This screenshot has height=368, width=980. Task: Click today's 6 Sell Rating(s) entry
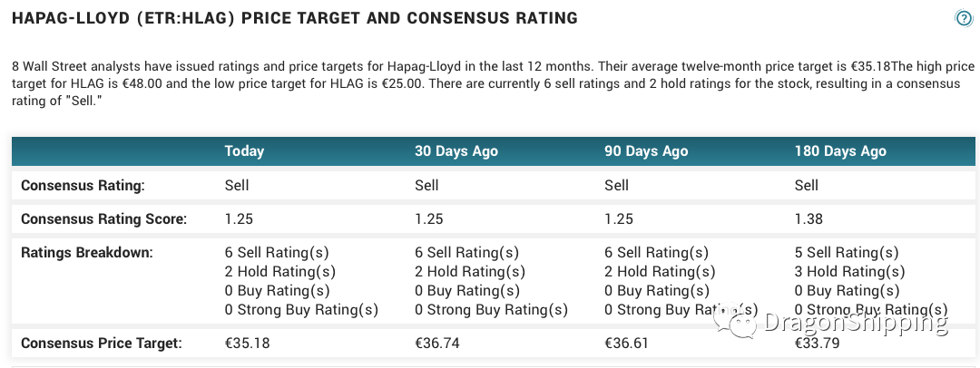click(277, 253)
